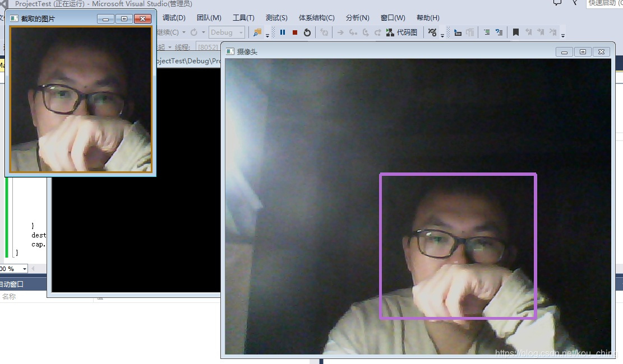This screenshot has width=623, height=364.
Task: Open the Analyze (分析) menu
Action: pos(358,18)
